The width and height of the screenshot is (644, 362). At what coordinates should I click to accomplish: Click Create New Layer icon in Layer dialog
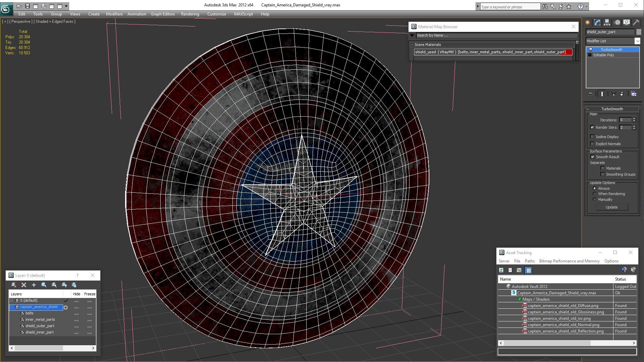[14, 285]
